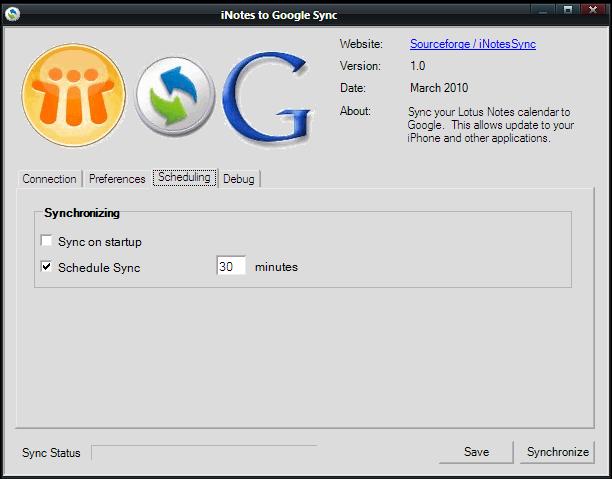612x479 pixels.
Task: Open the Sourceforge / iNotesSync link
Action: tap(473, 44)
